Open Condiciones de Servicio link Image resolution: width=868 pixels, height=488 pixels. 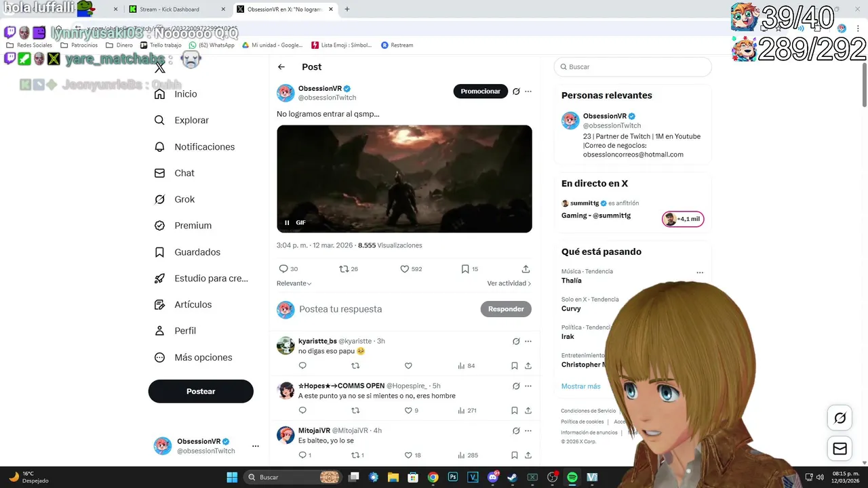[589, 411]
